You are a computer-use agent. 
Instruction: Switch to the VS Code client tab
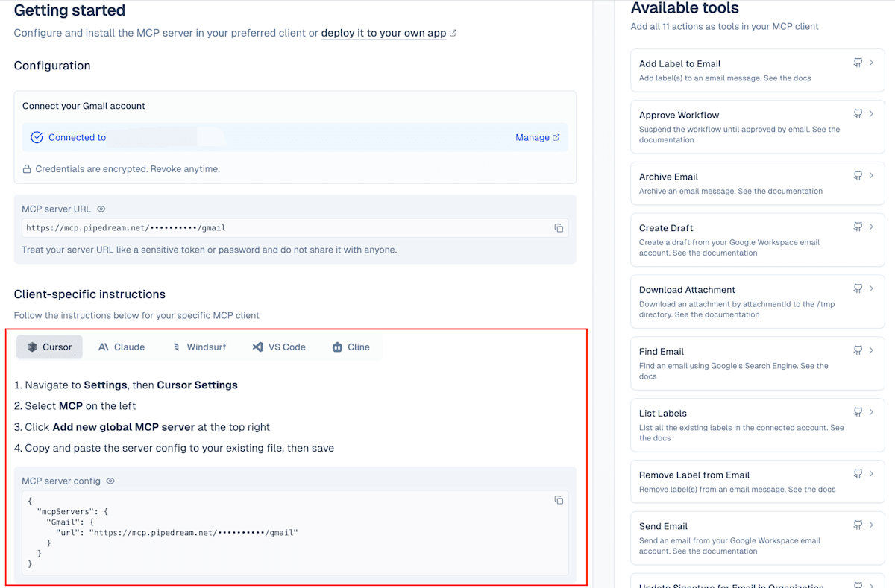click(279, 347)
